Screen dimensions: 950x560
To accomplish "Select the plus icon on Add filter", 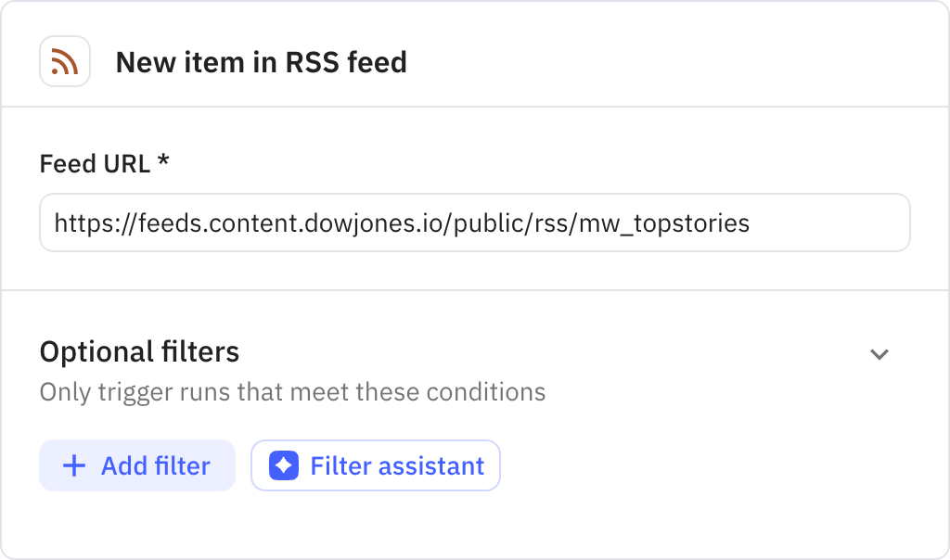I will 74,465.
